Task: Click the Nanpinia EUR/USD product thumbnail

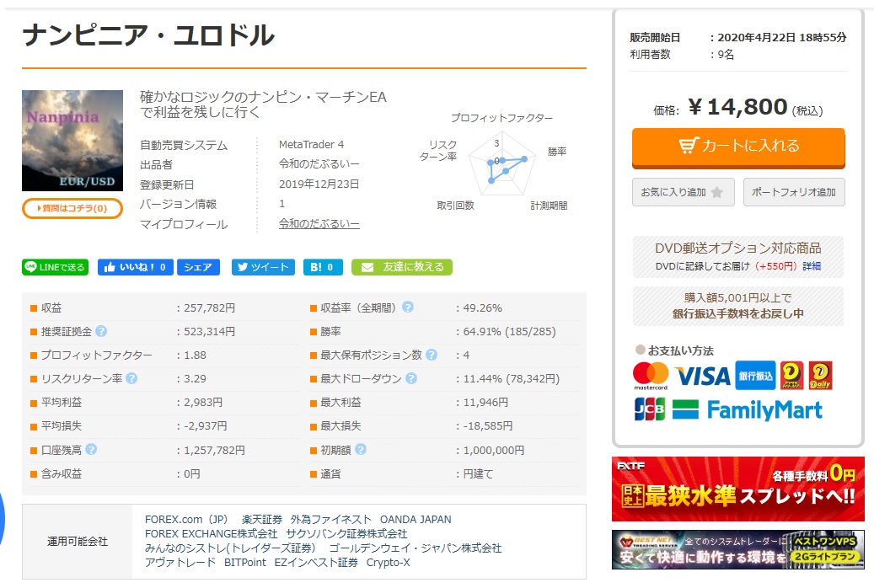Action: click(x=72, y=141)
